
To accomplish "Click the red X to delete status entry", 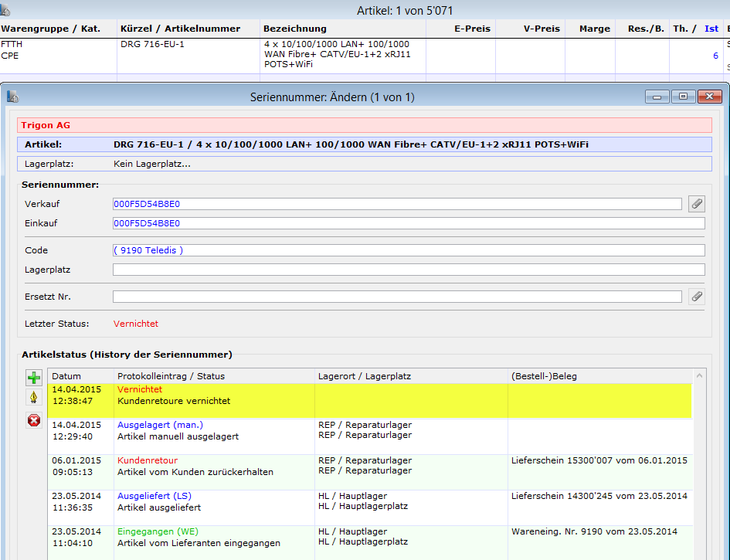I will pyautogui.click(x=34, y=420).
